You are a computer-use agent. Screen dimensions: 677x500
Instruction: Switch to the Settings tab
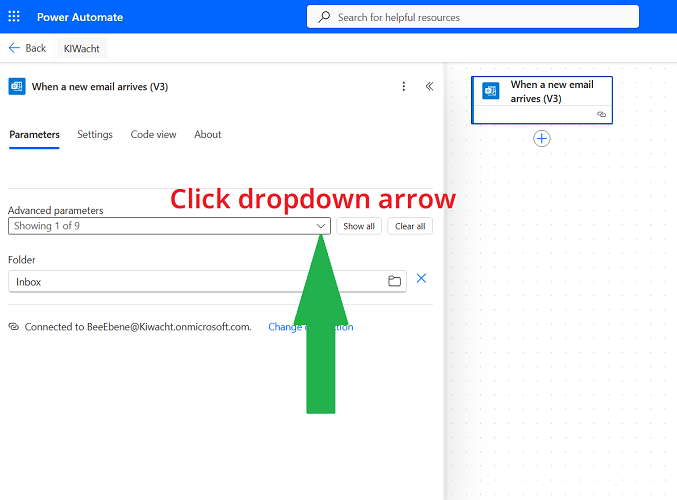click(x=95, y=135)
